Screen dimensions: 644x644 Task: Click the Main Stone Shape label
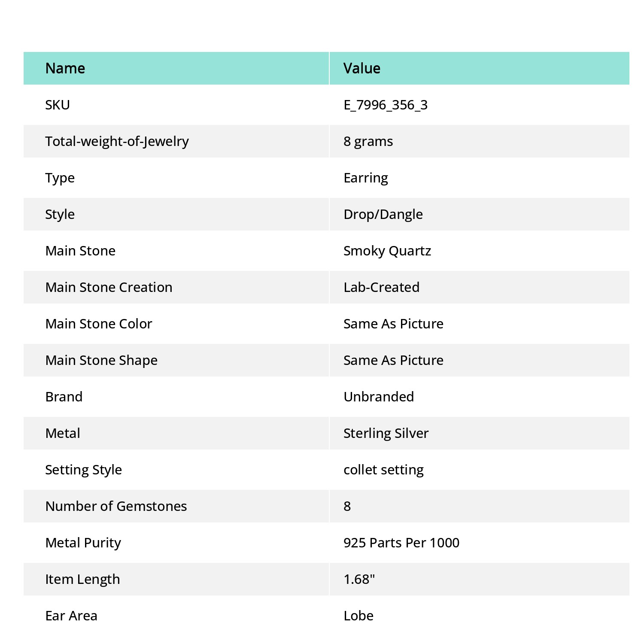[101, 360]
